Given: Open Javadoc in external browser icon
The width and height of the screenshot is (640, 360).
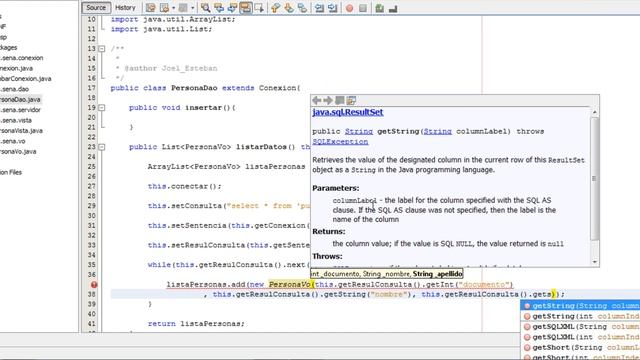Looking at the screenshot, I should point(340,100).
